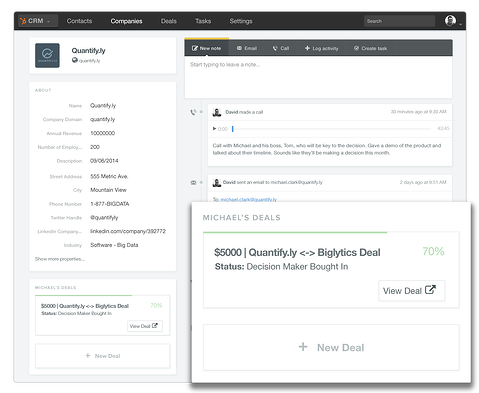Open the Log activity tab
Screen dimensions: 479x393
coord(322,48)
